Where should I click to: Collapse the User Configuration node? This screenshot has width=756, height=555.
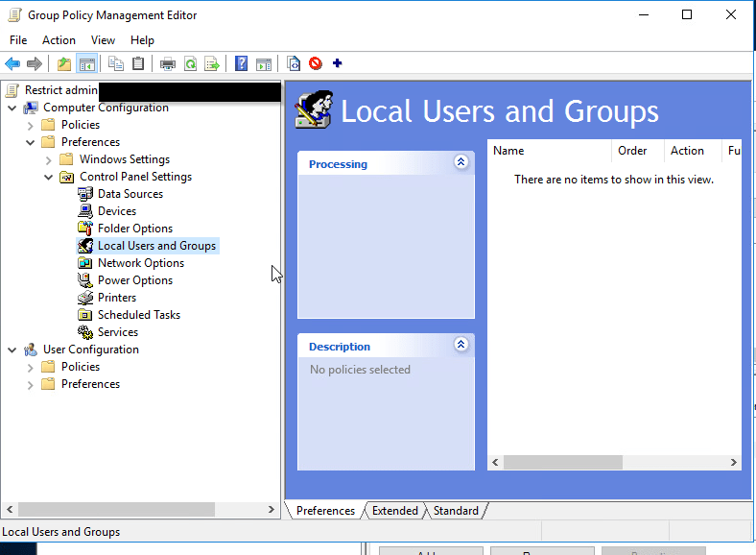[x=12, y=350]
